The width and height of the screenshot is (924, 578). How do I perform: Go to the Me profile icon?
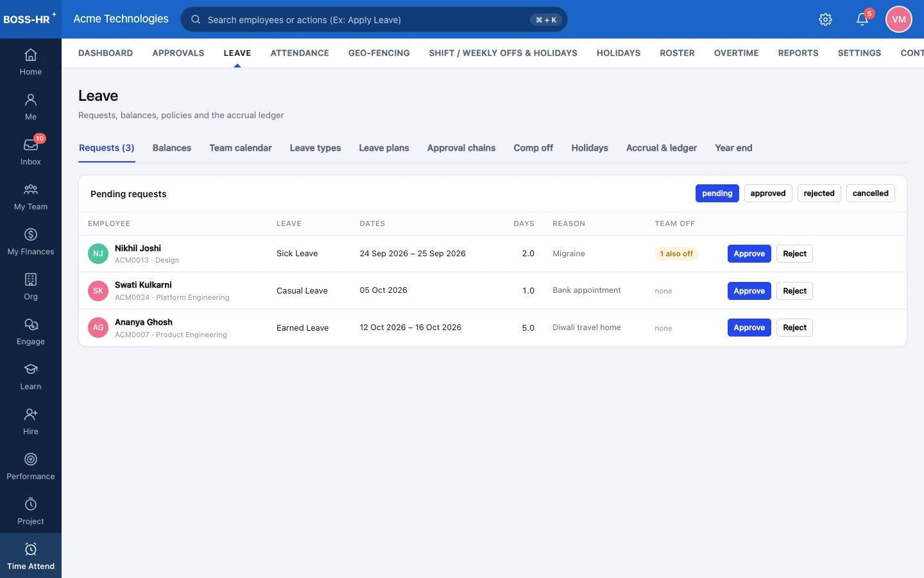[x=31, y=107]
